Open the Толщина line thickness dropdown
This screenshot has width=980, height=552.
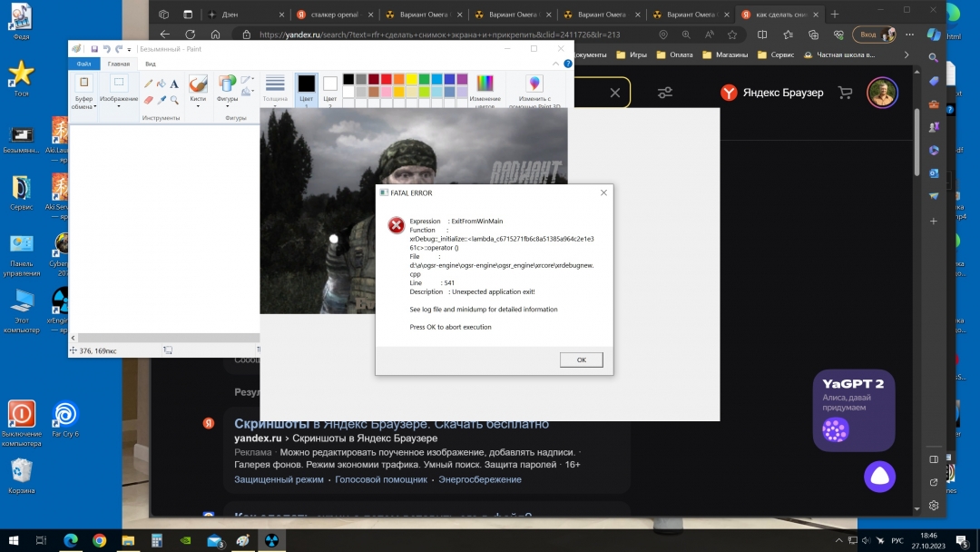(275, 90)
